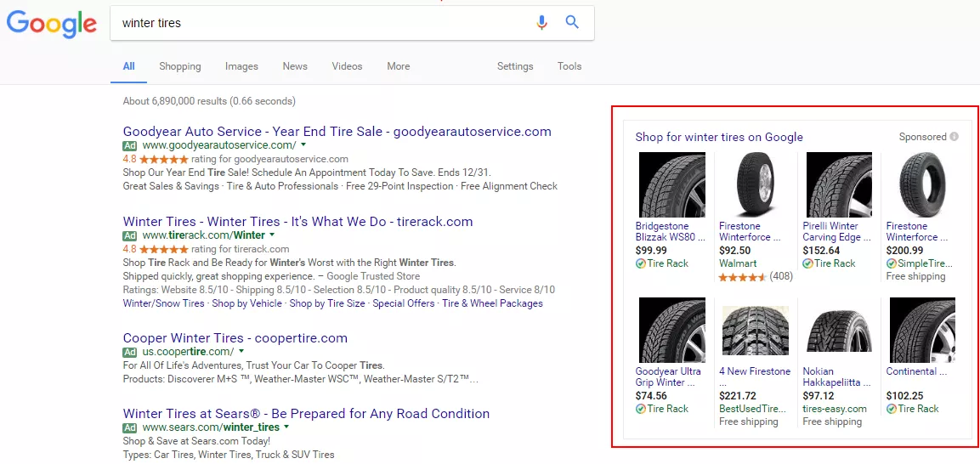Open Winter Tires at Sears ad headline
980x464 pixels.
(x=306, y=414)
